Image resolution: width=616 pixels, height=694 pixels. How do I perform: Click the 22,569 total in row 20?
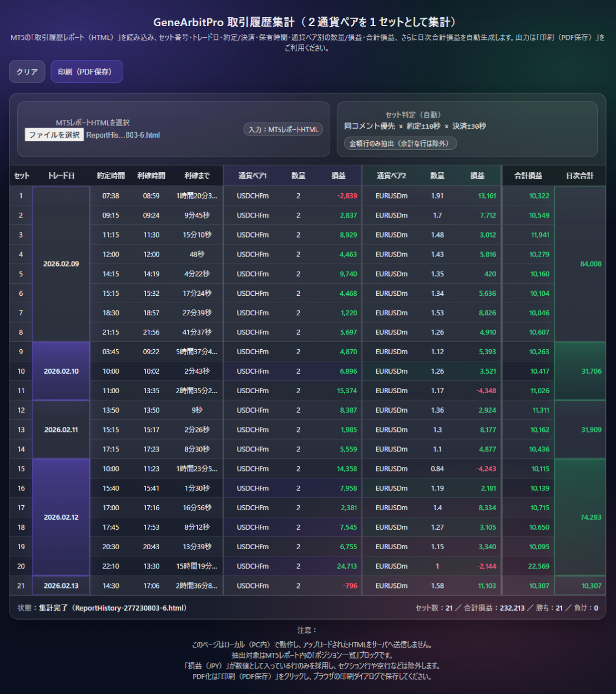click(538, 566)
